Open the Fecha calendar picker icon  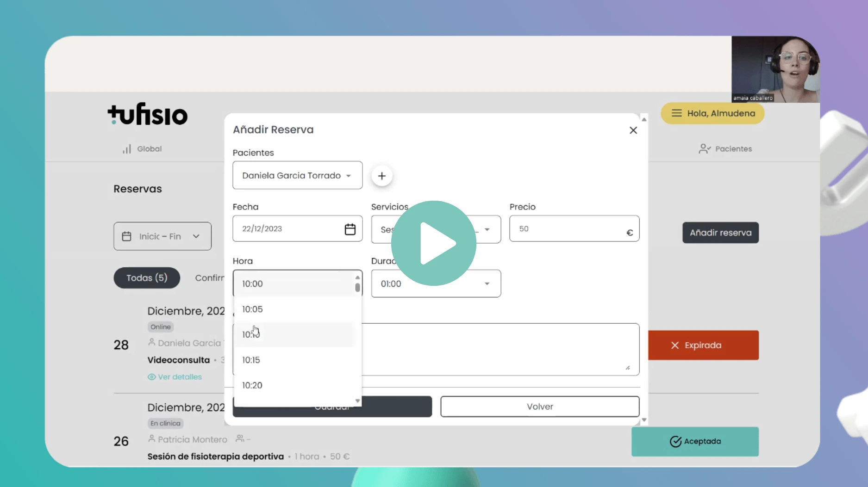pos(350,229)
